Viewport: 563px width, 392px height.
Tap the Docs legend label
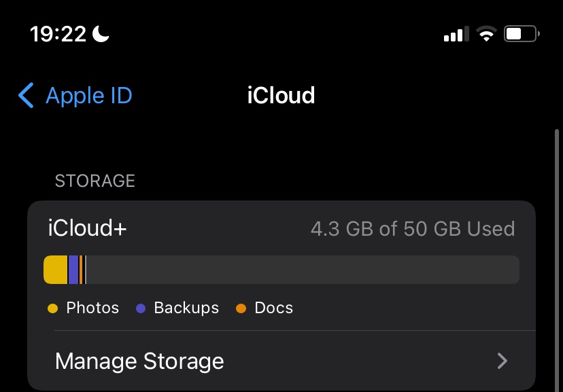[x=273, y=308]
